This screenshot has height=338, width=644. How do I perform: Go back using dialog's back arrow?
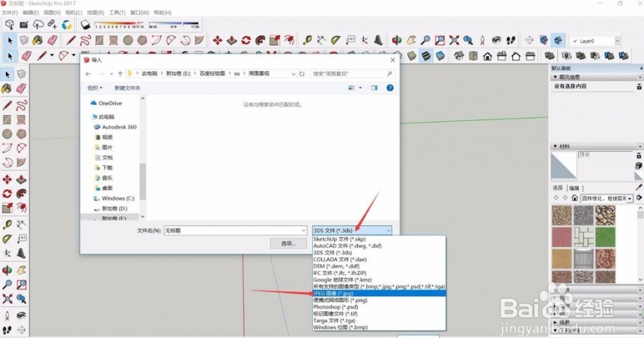(88, 74)
